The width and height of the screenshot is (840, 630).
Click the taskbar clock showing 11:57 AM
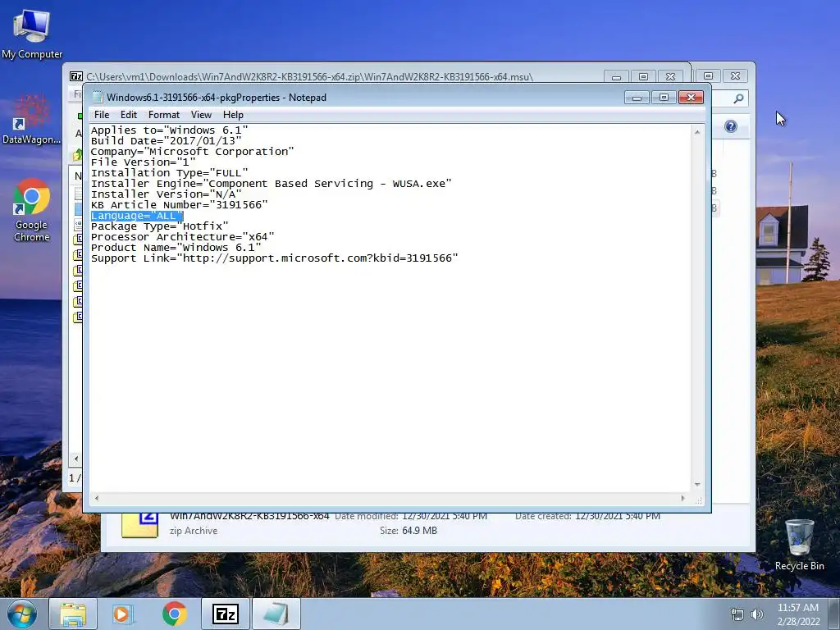pos(798,614)
